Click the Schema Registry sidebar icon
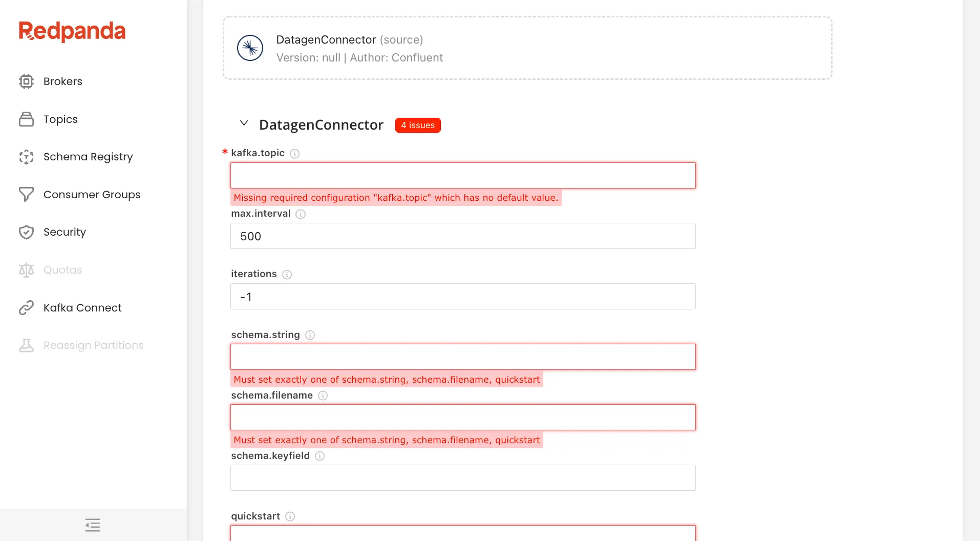The width and height of the screenshot is (980, 541). point(26,157)
